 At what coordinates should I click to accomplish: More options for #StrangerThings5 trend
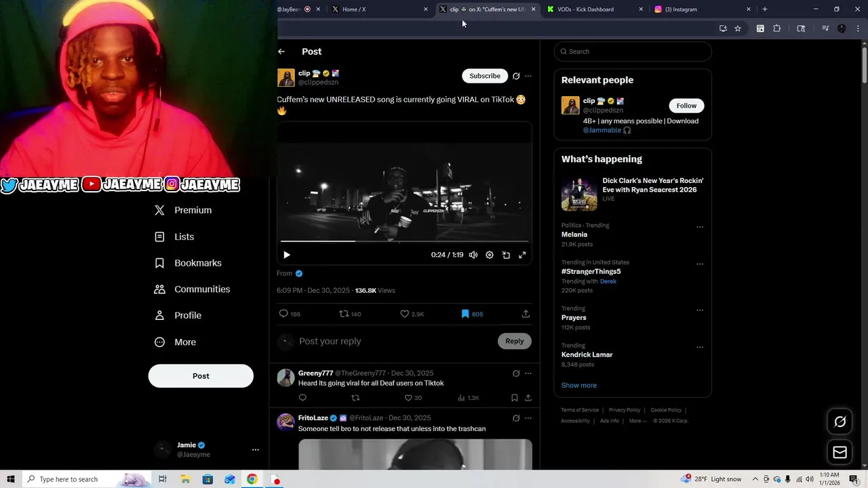tap(700, 264)
